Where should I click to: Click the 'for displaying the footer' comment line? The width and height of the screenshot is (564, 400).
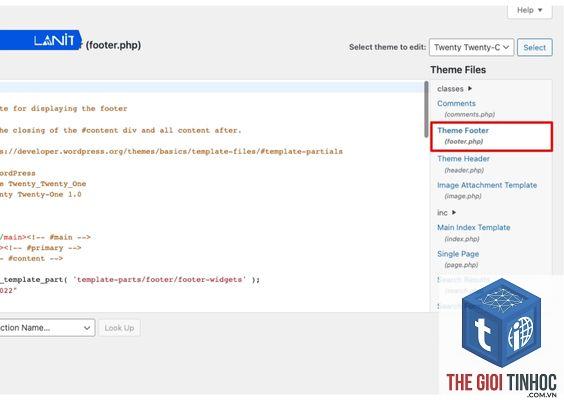click(x=64, y=109)
